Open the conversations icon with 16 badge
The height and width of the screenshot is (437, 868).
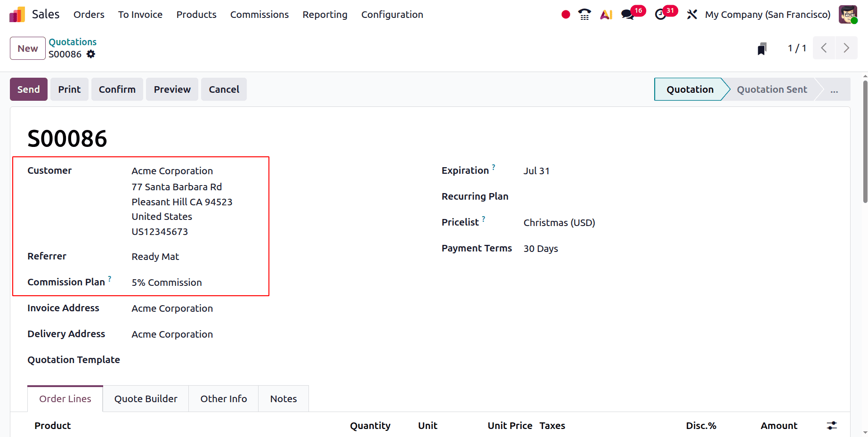(x=633, y=13)
